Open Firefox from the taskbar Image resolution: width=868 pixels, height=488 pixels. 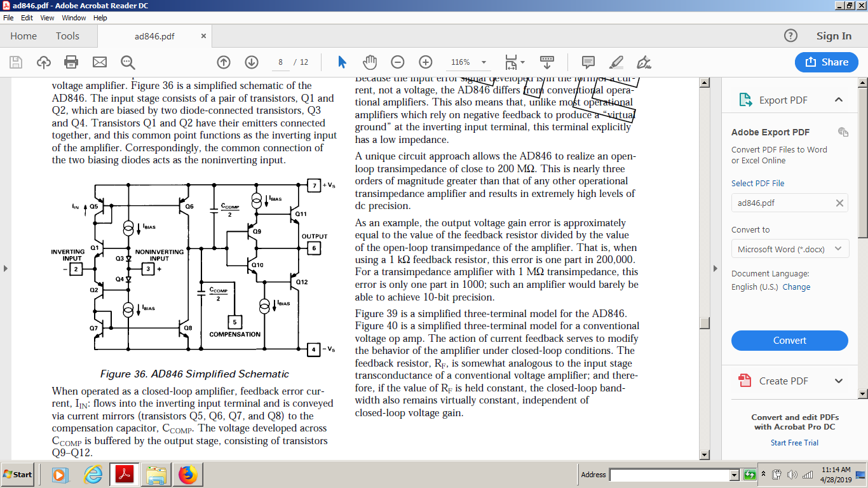pos(187,475)
